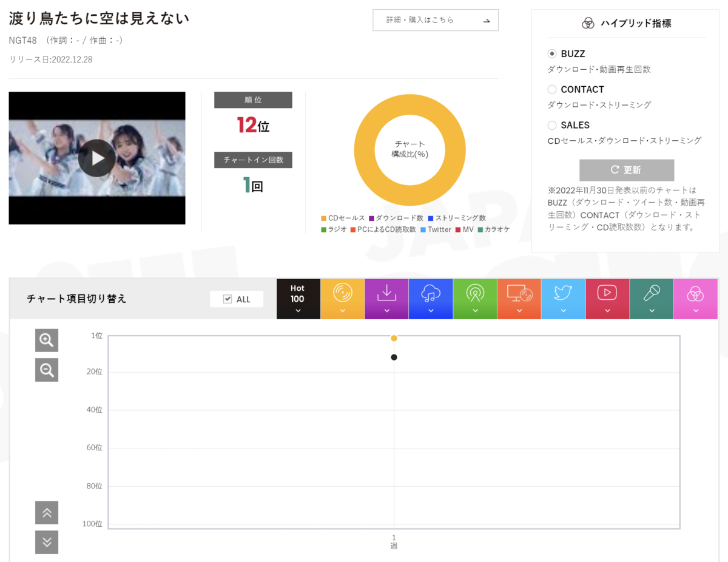Viewport: 728px width, 562px height.
Task: Select the CONTACT radio option
Action: (552, 89)
